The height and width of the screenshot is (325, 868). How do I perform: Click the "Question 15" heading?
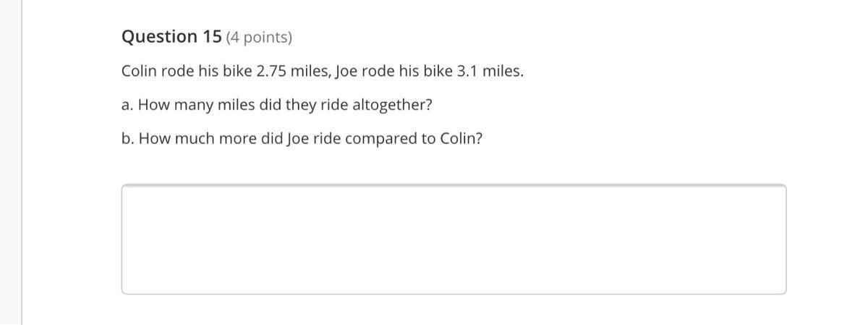pyautogui.click(x=171, y=37)
